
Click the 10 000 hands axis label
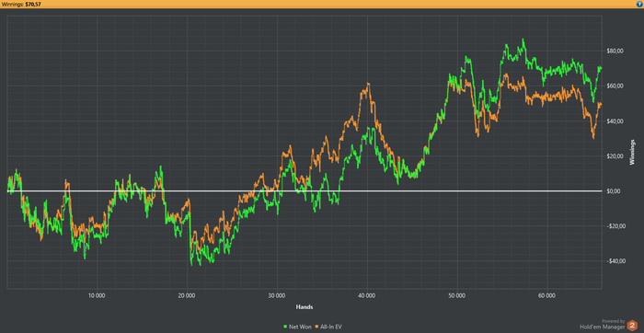(97, 295)
